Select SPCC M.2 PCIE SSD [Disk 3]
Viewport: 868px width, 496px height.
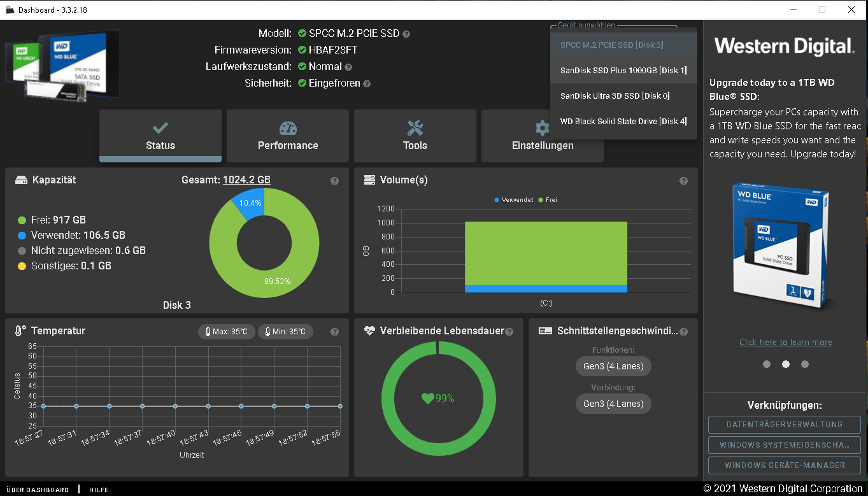point(623,45)
